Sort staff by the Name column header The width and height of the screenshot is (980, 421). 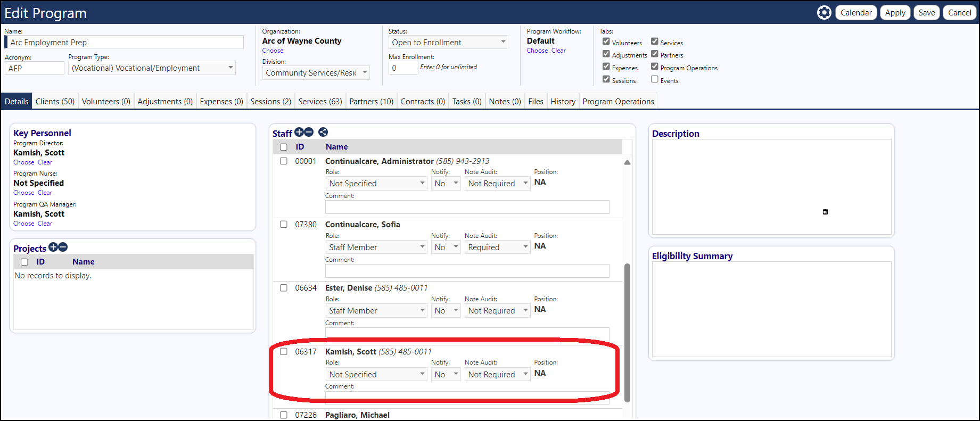point(337,147)
